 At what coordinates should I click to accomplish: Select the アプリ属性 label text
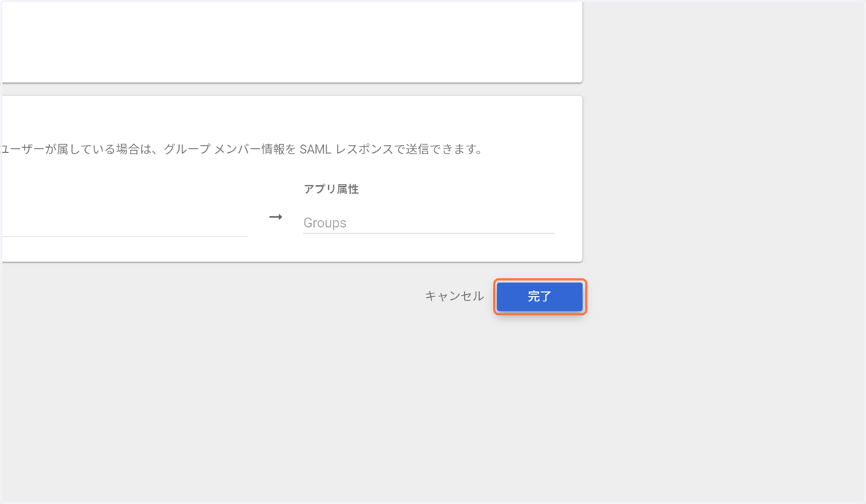click(x=331, y=190)
